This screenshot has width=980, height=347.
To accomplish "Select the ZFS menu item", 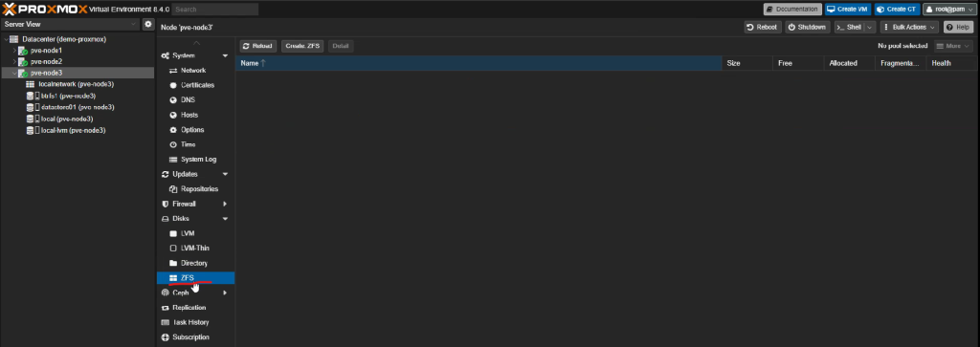I will (195, 278).
